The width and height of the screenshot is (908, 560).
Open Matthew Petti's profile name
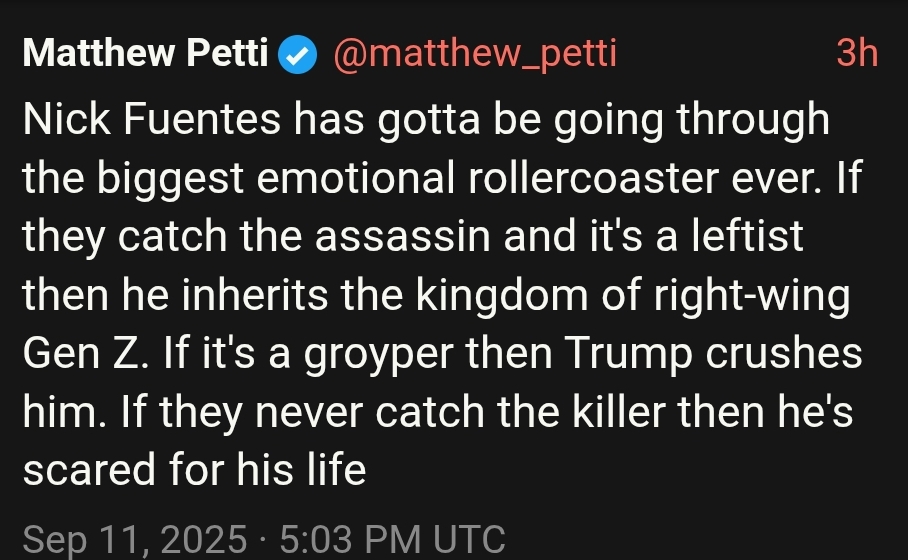pyautogui.click(x=145, y=53)
